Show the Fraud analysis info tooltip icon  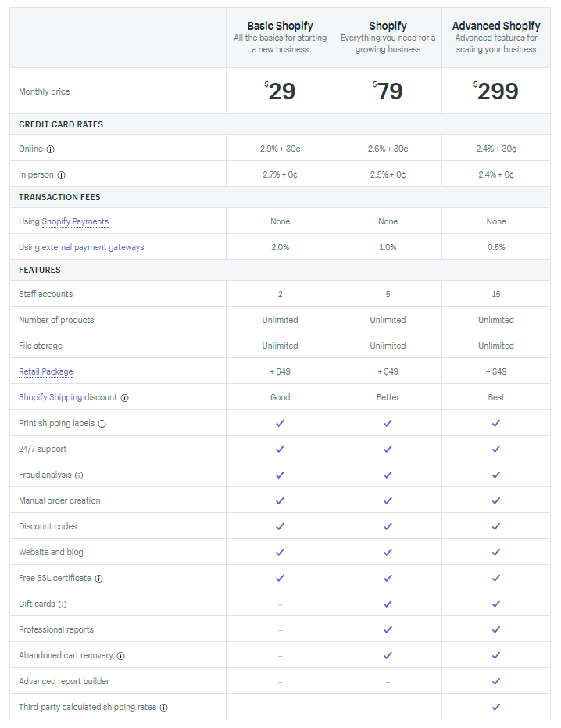click(x=79, y=475)
